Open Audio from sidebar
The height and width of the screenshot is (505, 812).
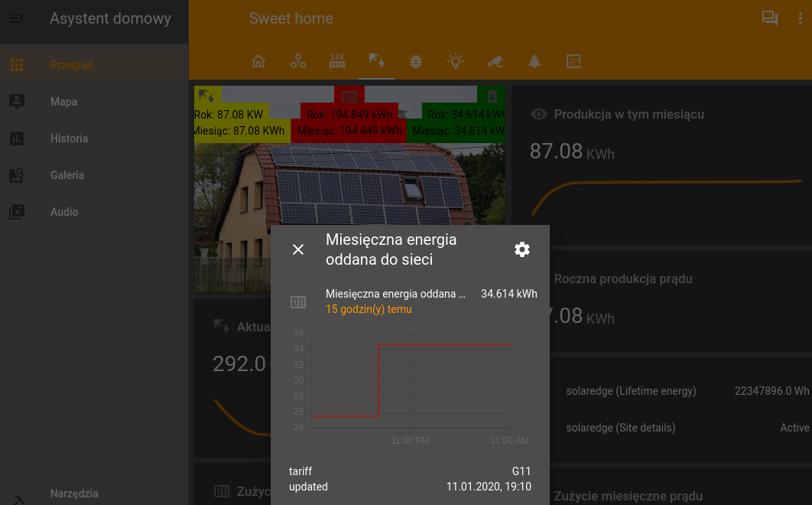(64, 212)
